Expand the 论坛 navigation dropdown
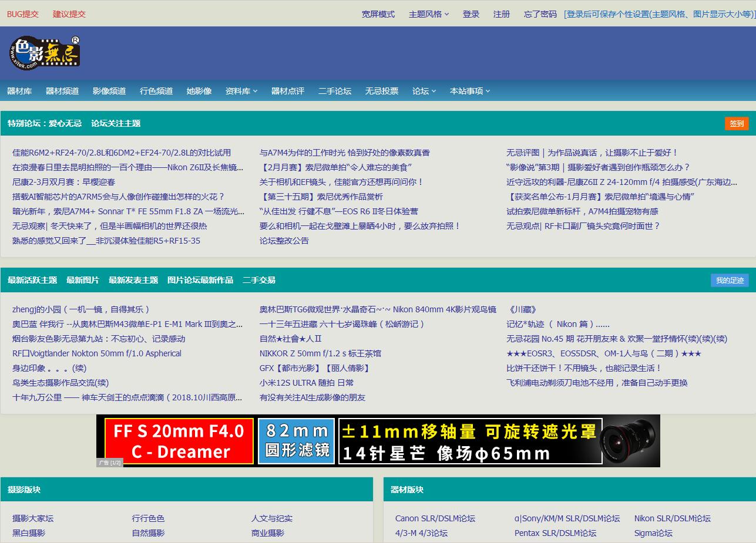Viewport: 756px width, 543px height. pyautogui.click(x=424, y=91)
